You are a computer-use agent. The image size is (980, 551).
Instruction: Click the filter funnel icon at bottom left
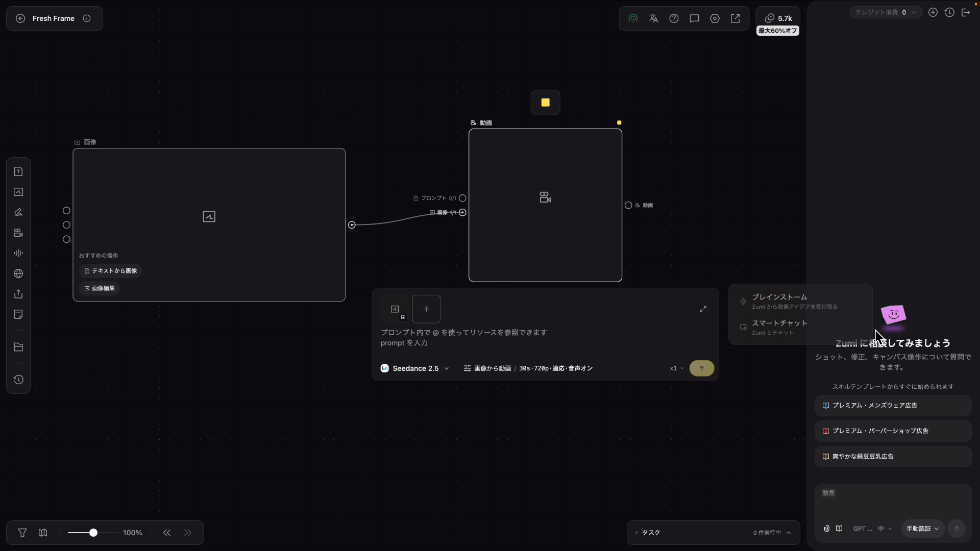click(22, 533)
